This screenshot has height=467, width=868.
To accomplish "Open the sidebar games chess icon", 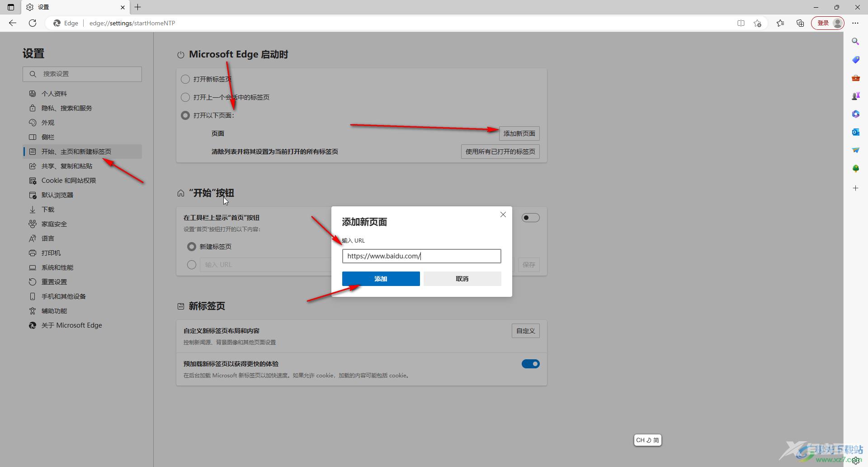I will (855, 96).
